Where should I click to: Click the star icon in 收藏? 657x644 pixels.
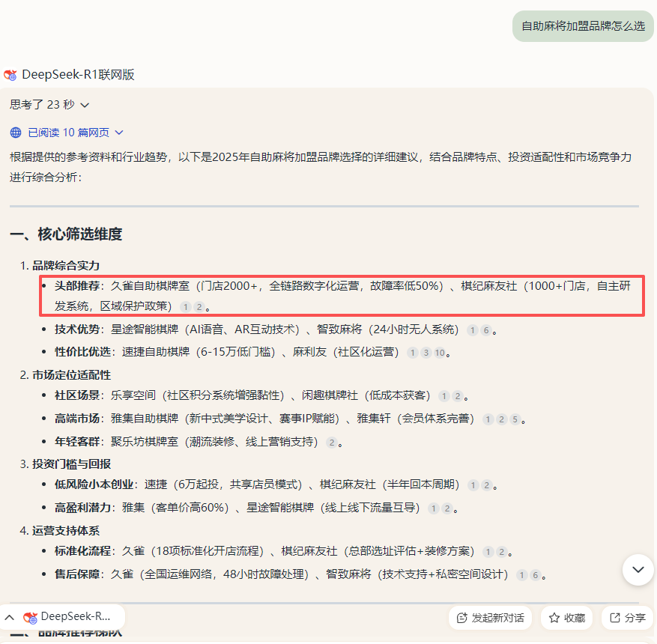[554, 618]
